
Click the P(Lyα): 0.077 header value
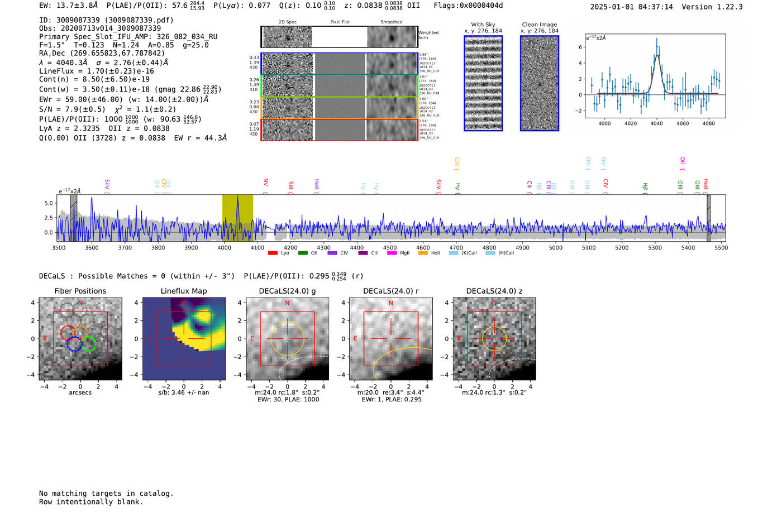pos(242,6)
